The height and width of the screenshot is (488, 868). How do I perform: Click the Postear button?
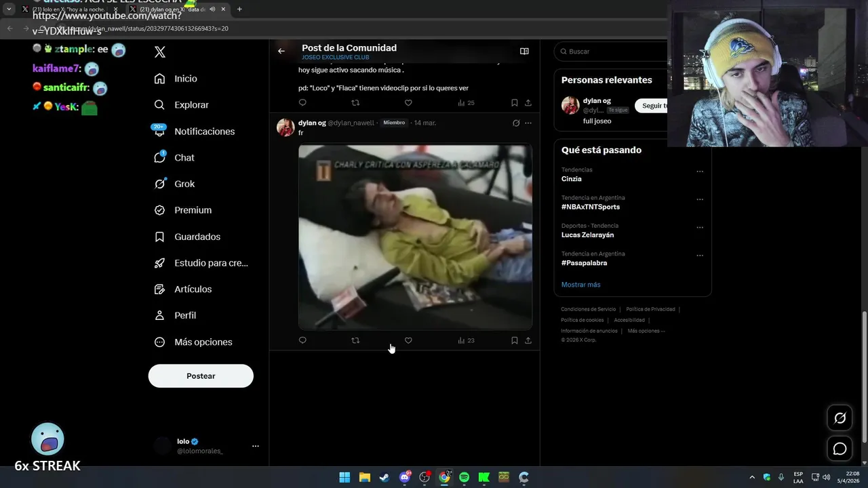pyautogui.click(x=201, y=376)
